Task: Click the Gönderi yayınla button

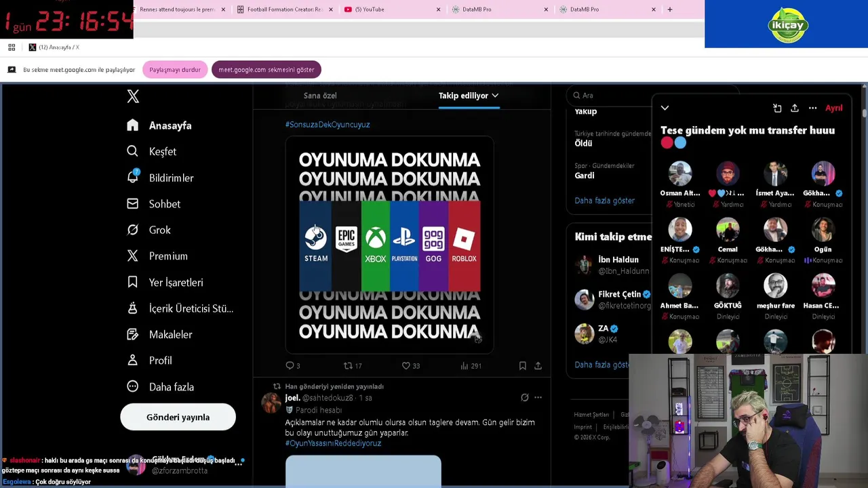Action: (x=178, y=417)
